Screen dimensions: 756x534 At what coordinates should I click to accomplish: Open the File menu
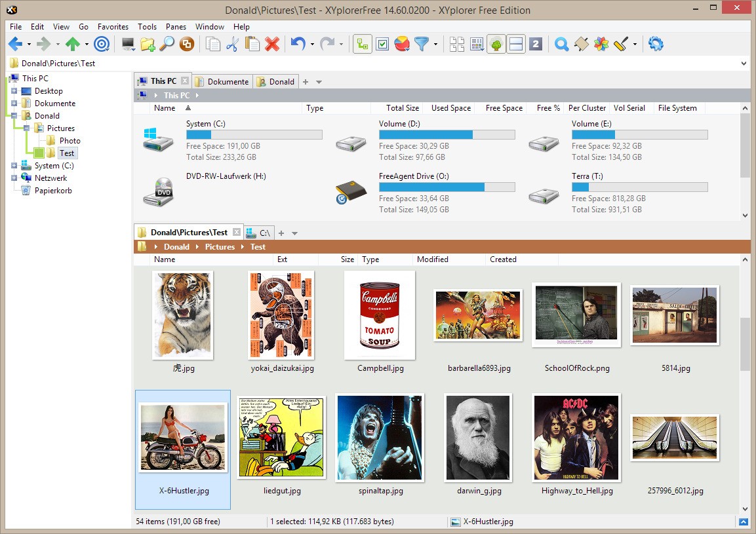click(16, 26)
